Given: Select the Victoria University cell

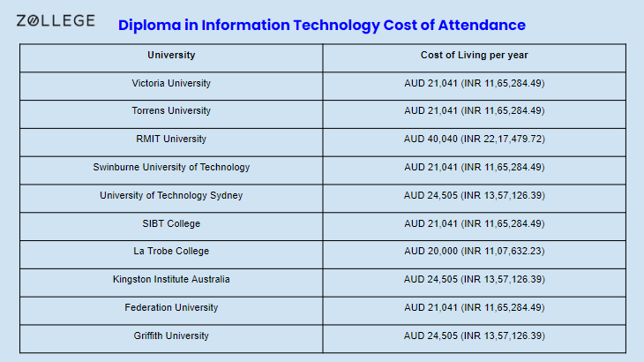Looking at the screenshot, I should 171,87.
